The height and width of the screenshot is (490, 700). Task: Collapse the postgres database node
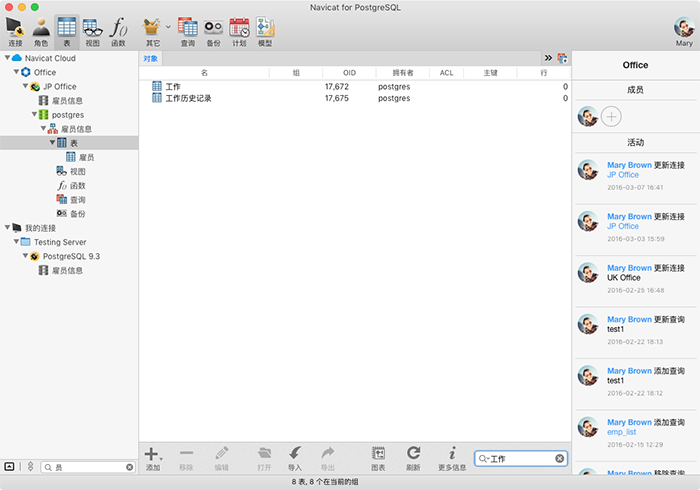tap(34, 114)
